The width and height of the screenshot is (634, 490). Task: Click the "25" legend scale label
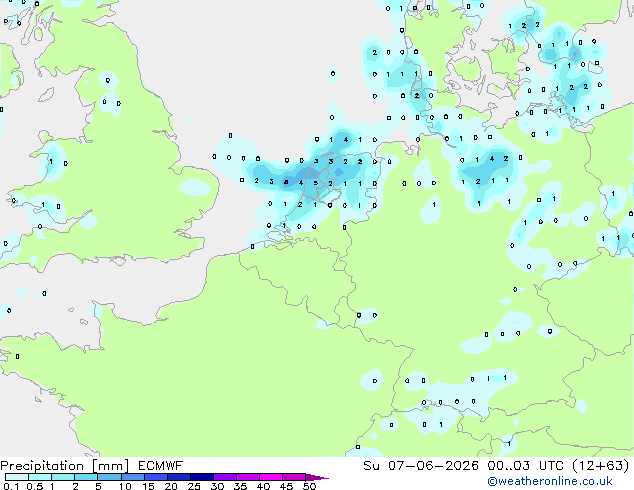[x=194, y=486]
